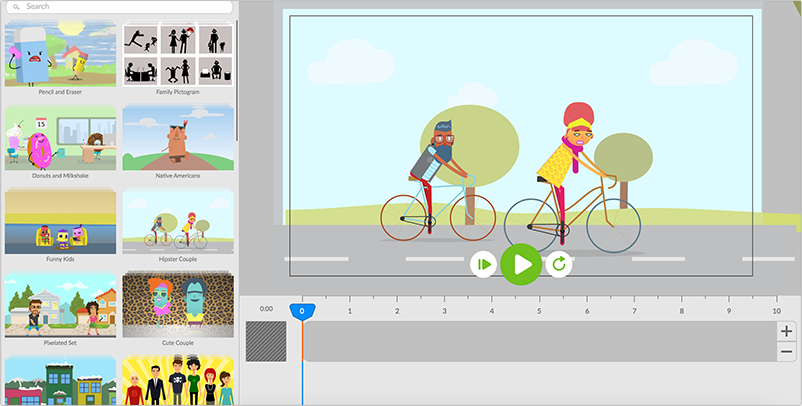Screen dimensions: 802x406
Task: Click the library panel scrollbar
Action: (x=237, y=80)
